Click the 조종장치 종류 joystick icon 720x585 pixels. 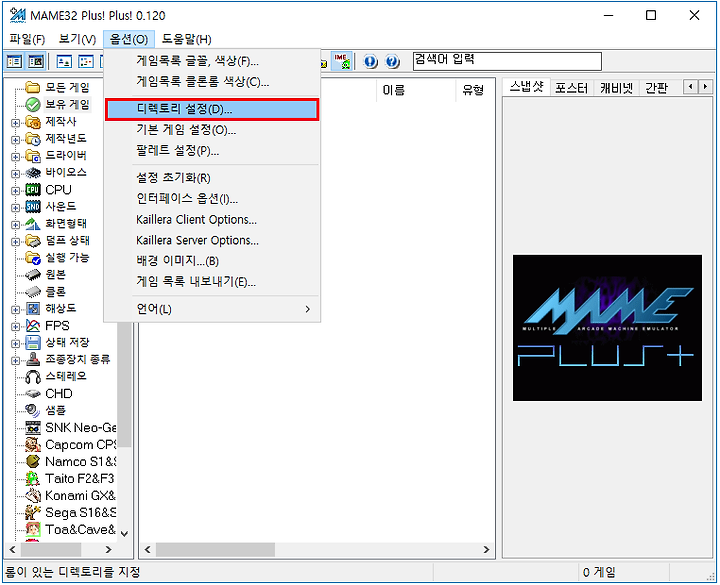pyautogui.click(x=33, y=360)
